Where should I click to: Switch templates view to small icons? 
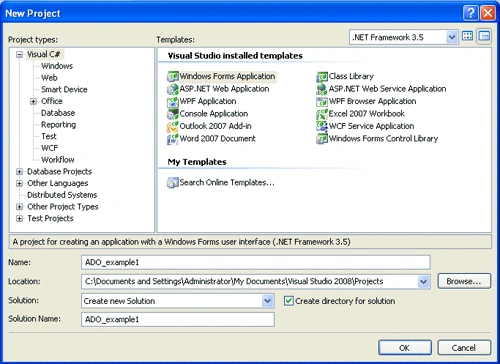tap(484, 36)
